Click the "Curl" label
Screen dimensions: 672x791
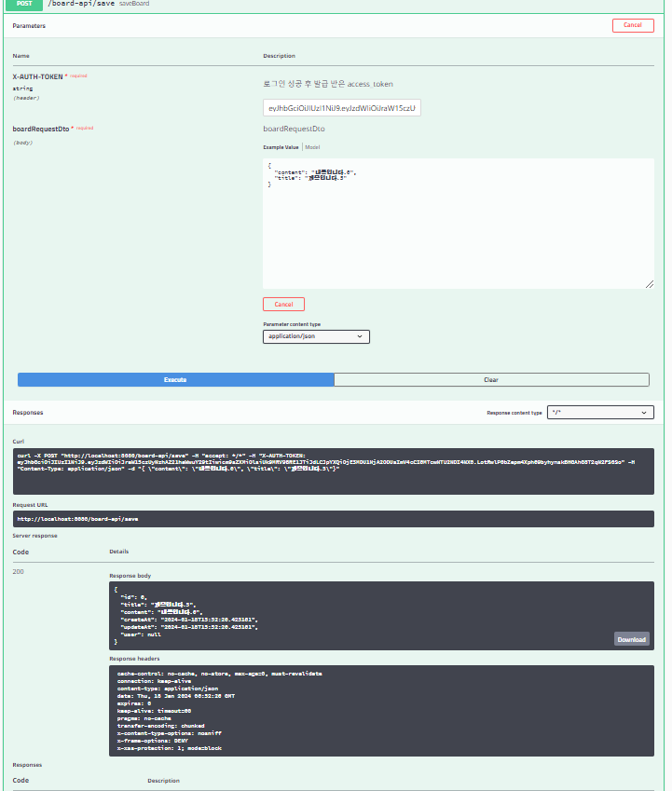(18, 442)
